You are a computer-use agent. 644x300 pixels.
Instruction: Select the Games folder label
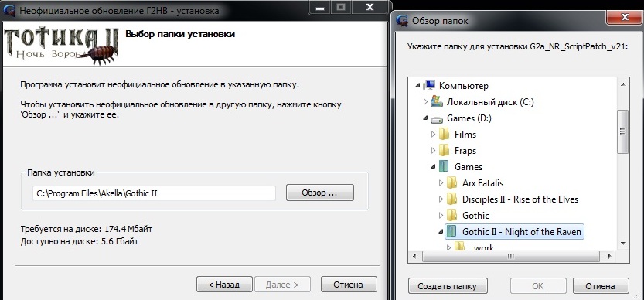point(469,167)
